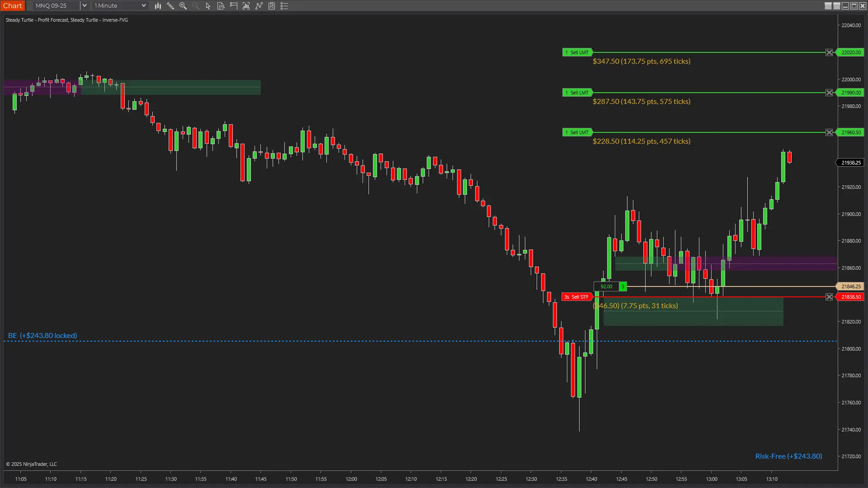Click the $347.50 profit forecast label

pos(642,61)
